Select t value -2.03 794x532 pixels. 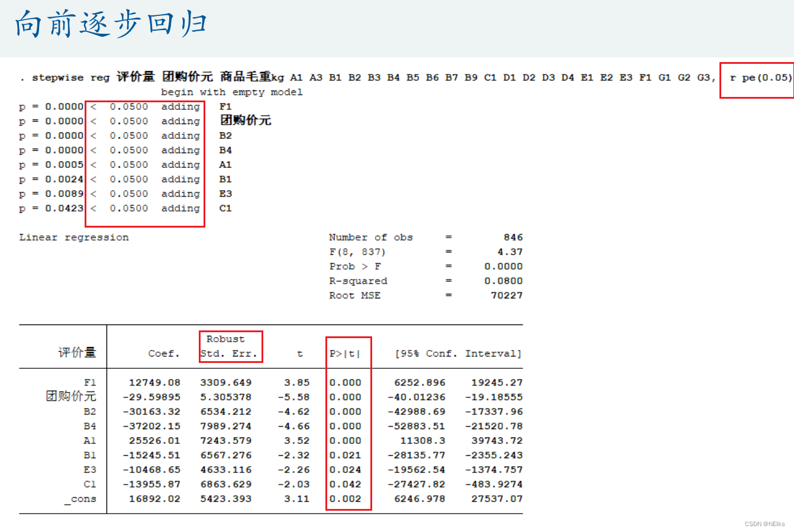(x=293, y=485)
